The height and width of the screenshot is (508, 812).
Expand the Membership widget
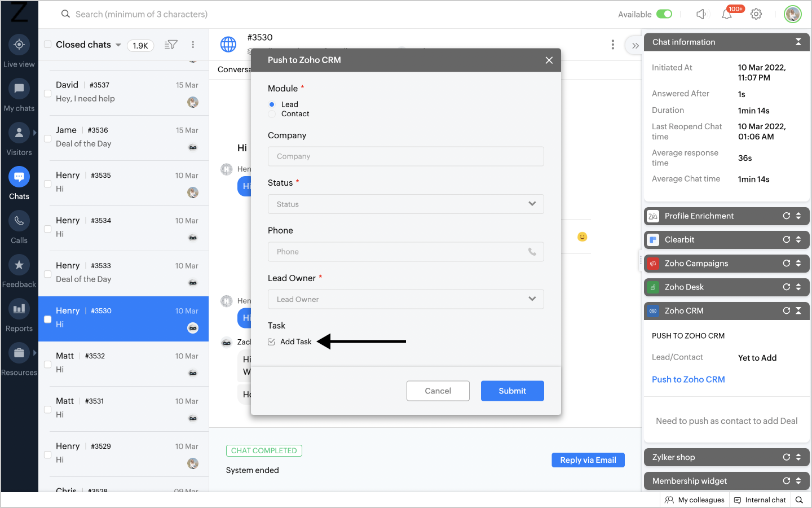pos(798,481)
